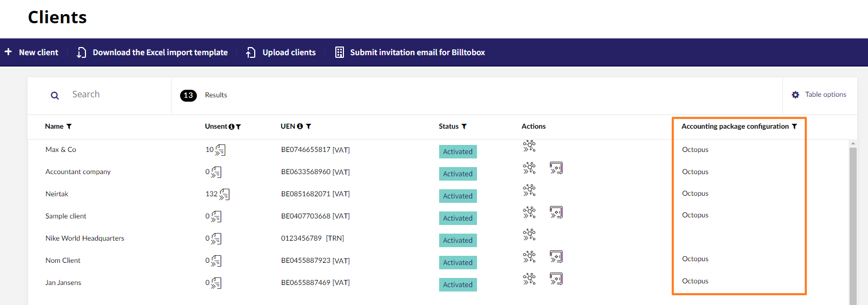
Task: Click the network action icon for Accountant company
Action: coord(529,168)
